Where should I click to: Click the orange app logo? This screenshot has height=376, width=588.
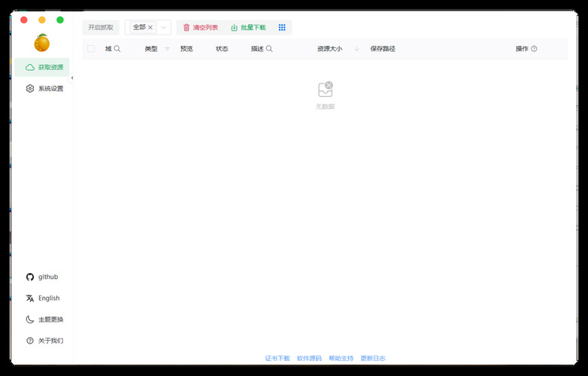point(42,43)
